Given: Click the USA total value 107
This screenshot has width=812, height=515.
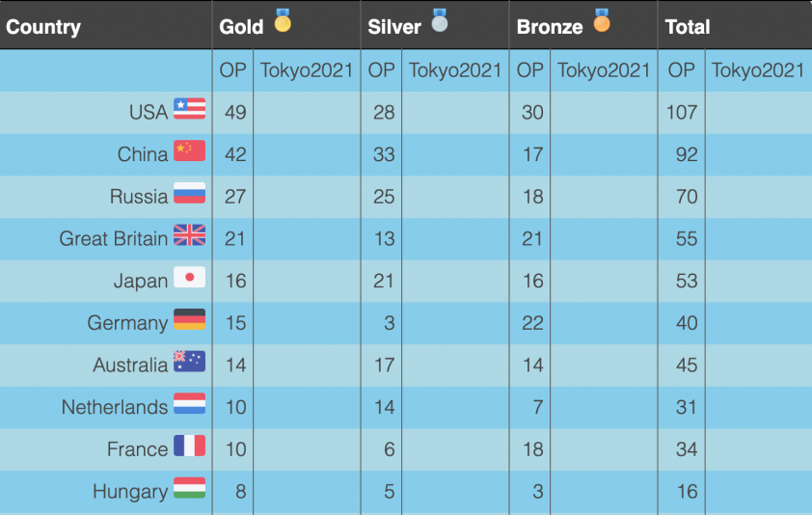Looking at the screenshot, I should 682,113.
